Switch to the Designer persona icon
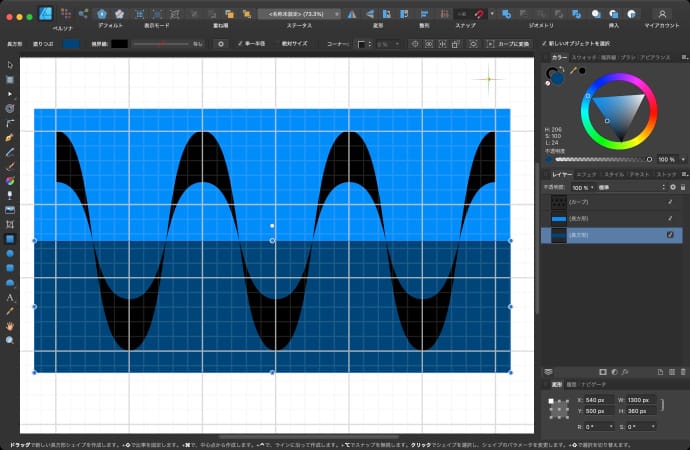690x450 pixels. pos(47,14)
